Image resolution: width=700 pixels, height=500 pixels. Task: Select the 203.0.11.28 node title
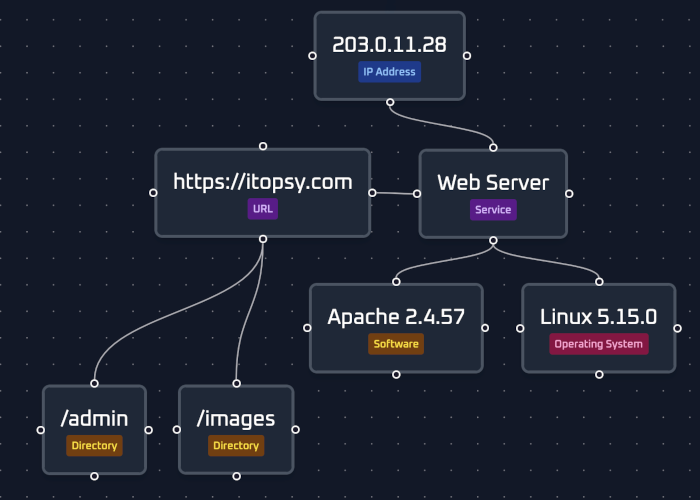(x=390, y=44)
